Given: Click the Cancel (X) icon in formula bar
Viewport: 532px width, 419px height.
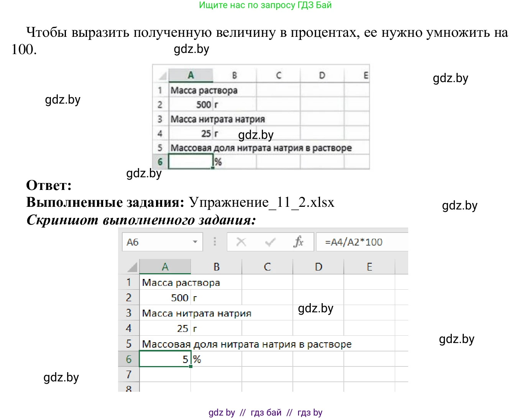Looking at the screenshot, I should click(x=241, y=242).
